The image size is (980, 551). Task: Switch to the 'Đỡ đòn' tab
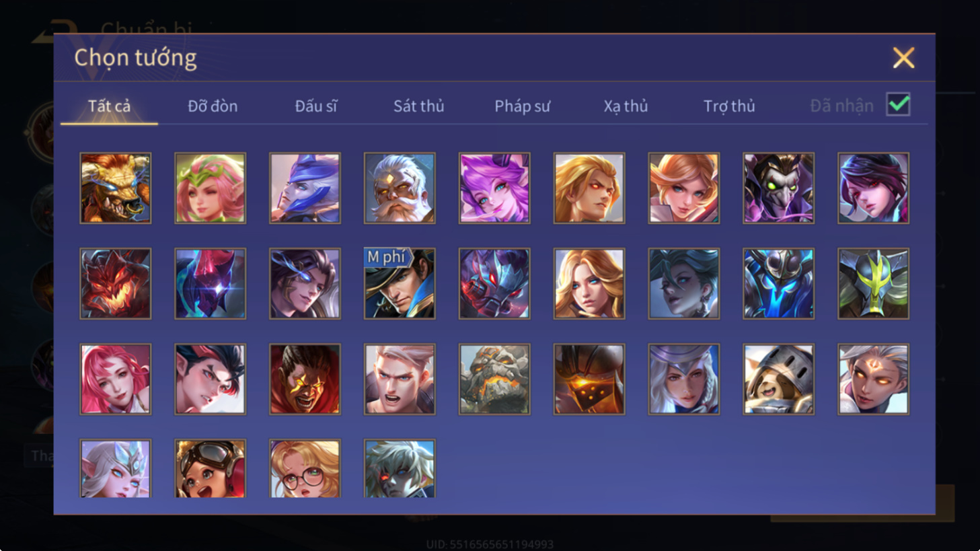pyautogui.click(x=213, y=106)
